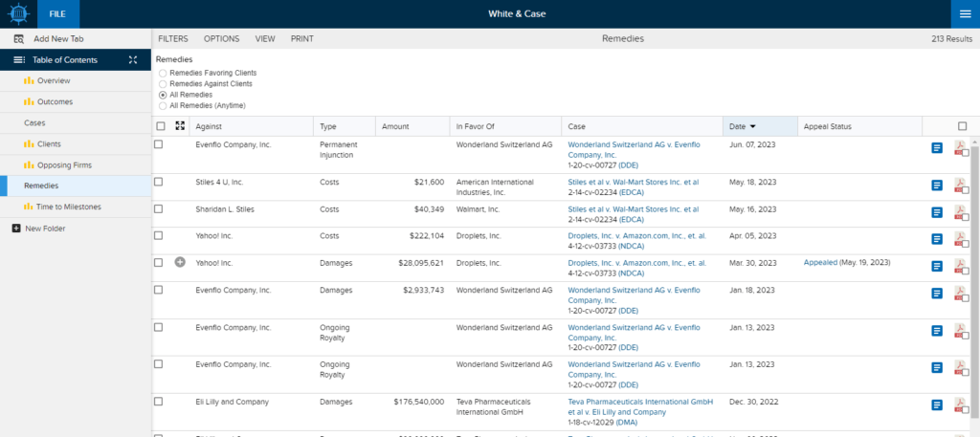Open PDF icon for Dec. 30, 2022 row

[x=959, y=405]
